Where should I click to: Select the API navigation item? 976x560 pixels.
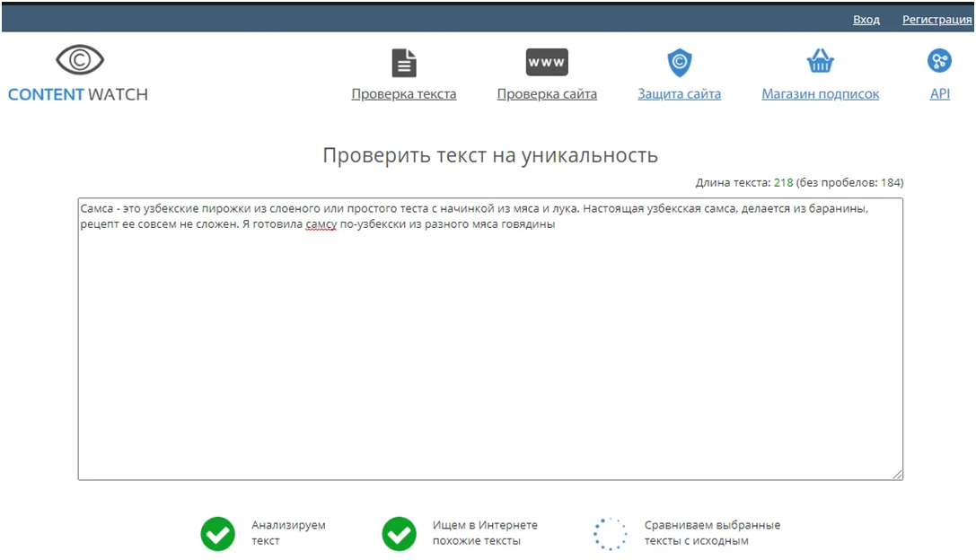[x=939, y=92]
